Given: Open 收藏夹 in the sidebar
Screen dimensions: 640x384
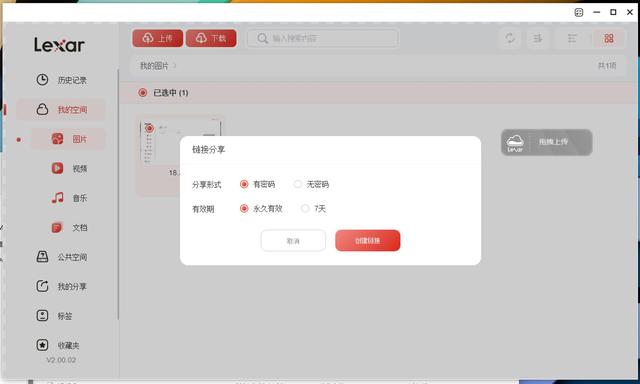Looking at the screenshot, I should (61, 345).
